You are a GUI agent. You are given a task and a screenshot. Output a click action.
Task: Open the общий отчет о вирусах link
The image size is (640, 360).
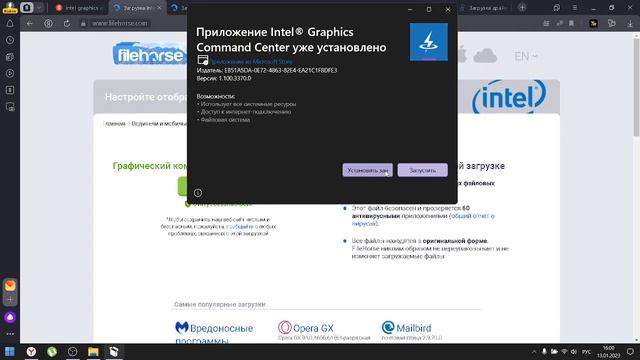pyautogui.click(x=423, y=220)
